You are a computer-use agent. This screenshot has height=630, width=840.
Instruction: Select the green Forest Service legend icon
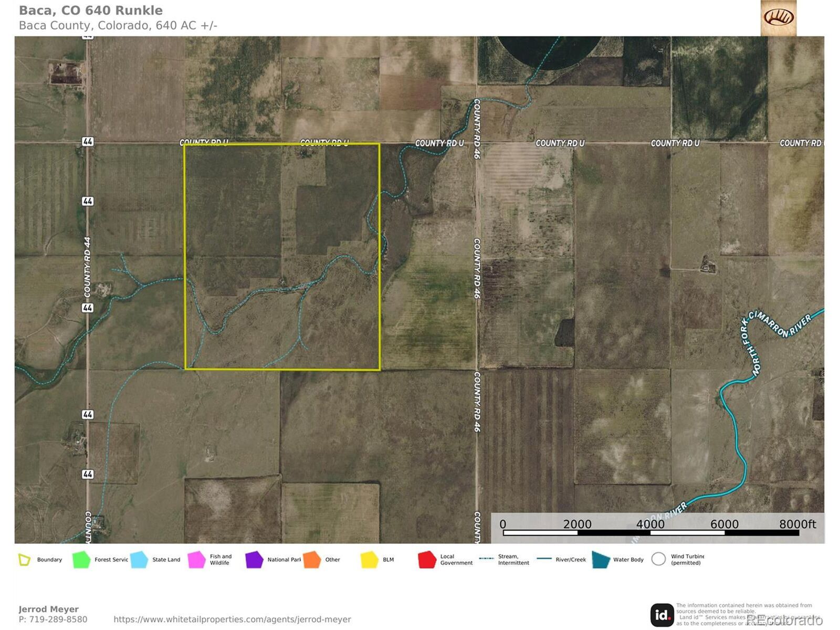tap(81, 560)
